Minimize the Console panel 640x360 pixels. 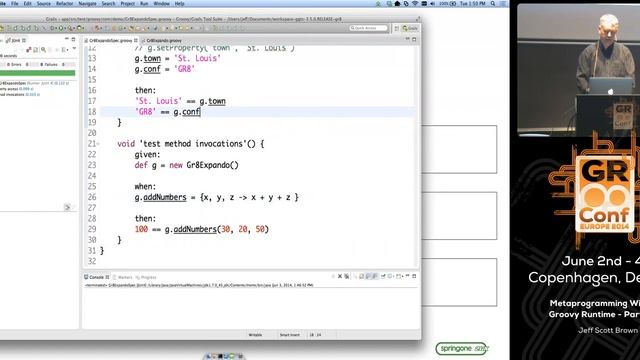(x=407, y=276)
